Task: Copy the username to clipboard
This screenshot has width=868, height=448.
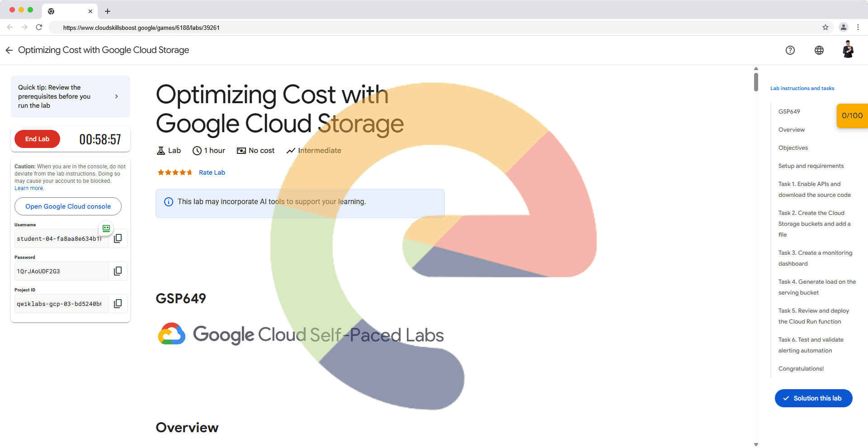Action: 118,238
